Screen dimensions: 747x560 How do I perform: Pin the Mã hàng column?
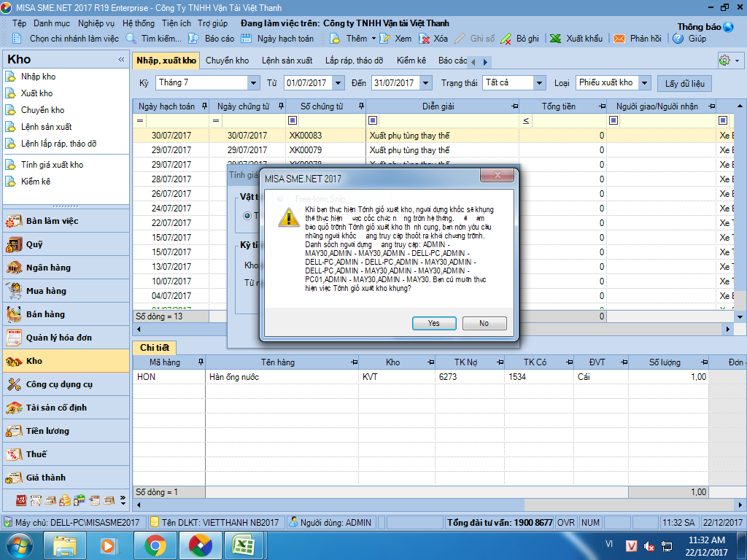coord(201,362)
